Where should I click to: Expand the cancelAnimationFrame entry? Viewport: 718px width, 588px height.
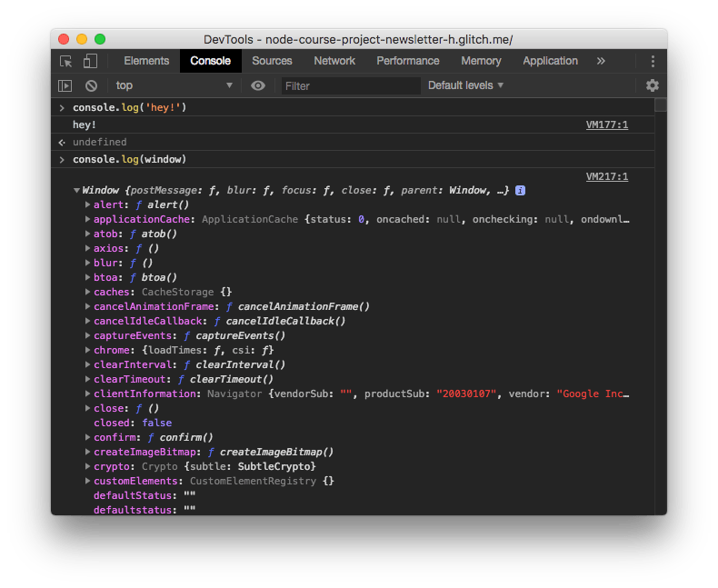(87, 306)
